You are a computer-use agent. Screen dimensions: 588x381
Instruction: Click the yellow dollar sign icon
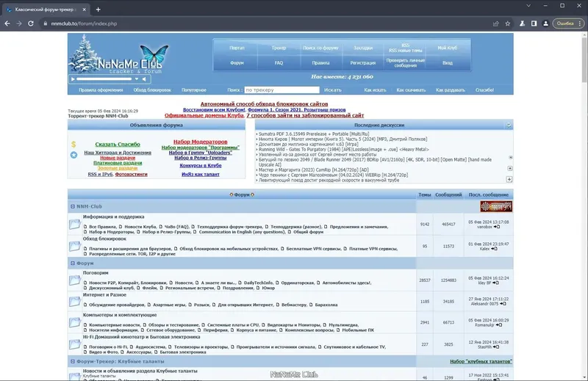(x=73, y=144)
